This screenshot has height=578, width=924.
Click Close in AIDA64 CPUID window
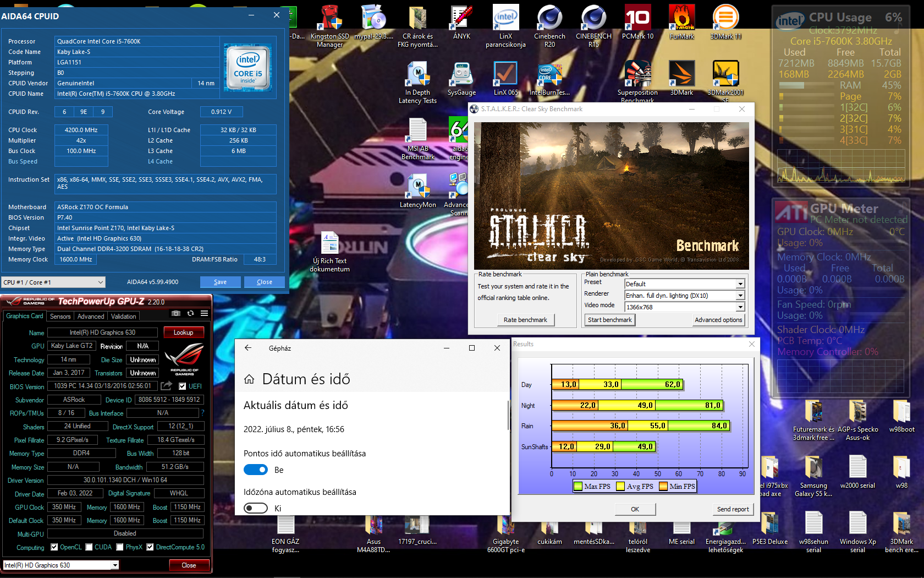(265, 282)
